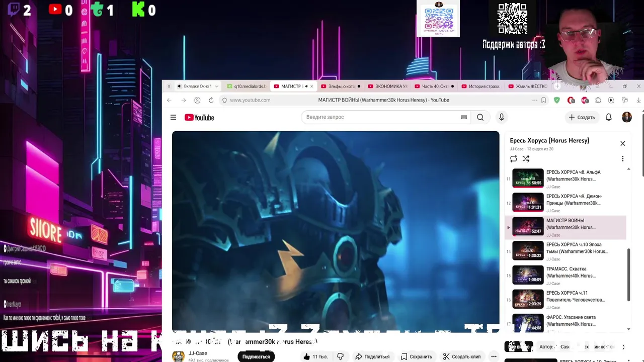Open YouTube notifications bell
The width and height of the screenshot is (644, 362).
click(608, 117)
